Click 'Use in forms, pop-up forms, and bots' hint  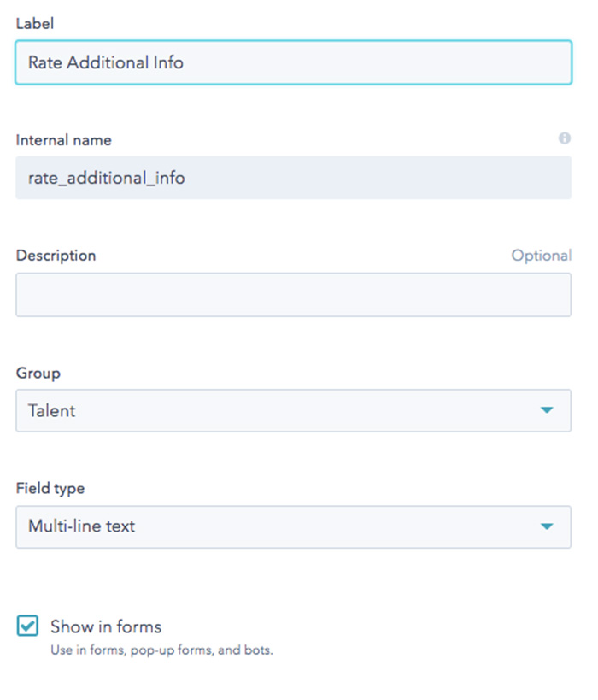(161, 650)
